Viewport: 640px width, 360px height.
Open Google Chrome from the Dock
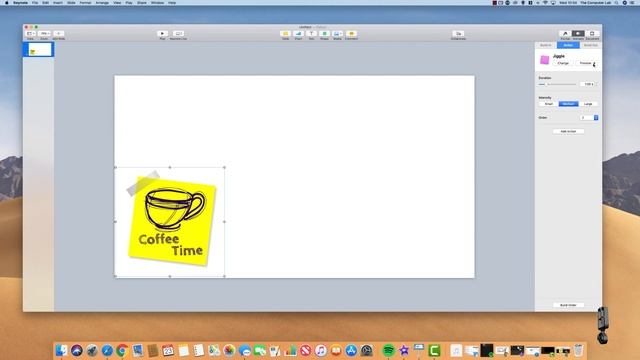coord(122,350)
